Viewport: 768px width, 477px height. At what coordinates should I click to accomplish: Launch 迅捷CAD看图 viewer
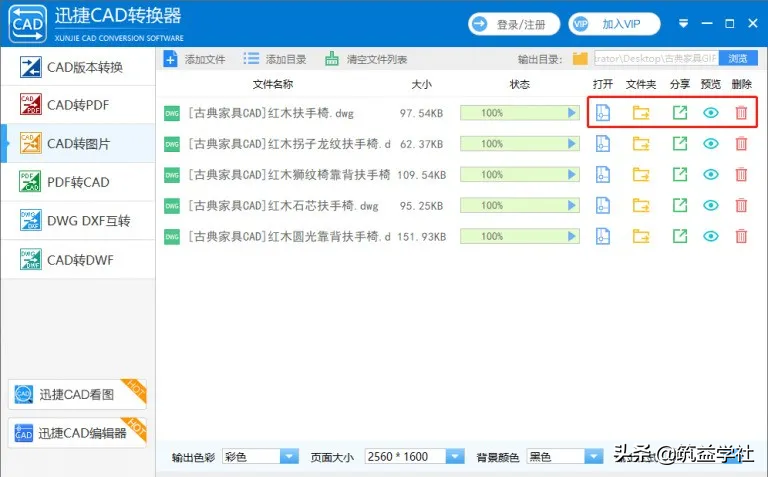coord(77,394)
